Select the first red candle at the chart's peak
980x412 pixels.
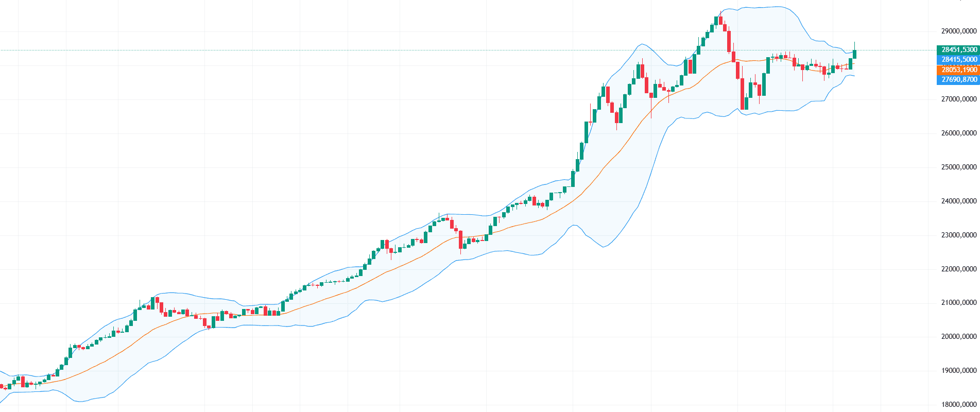(720, 21)
